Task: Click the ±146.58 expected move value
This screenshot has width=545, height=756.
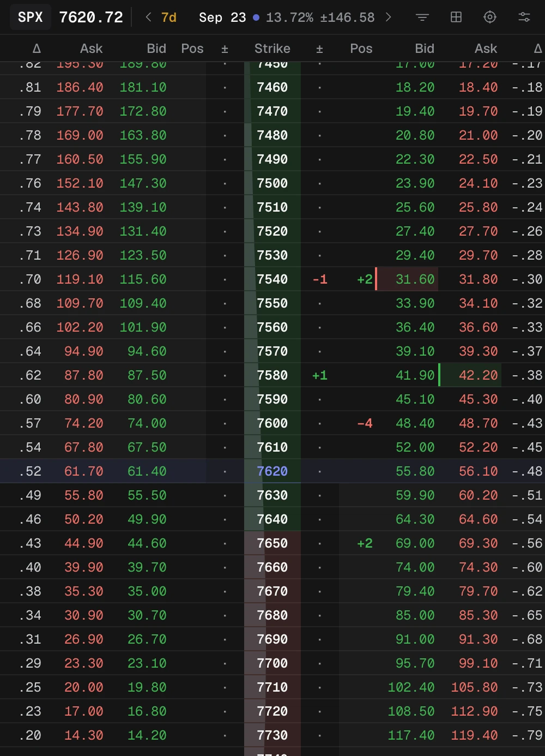Action: (x=347, y=17)
